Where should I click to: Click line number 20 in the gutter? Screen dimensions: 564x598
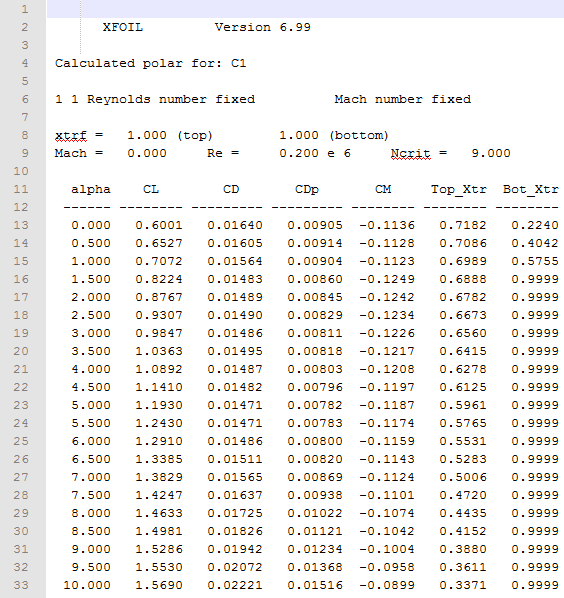(21, 351)
